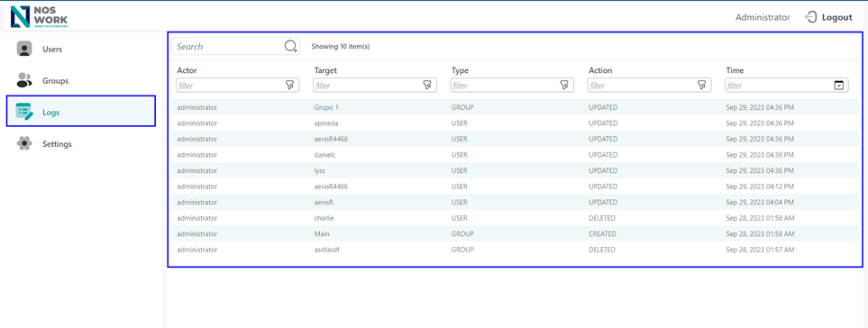Sort by the Time column header

click(735, 70)
